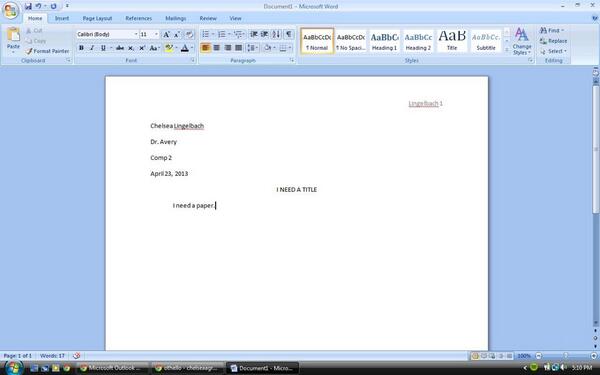Open the View tab
Screen dimensions: 600x375
pos(235,18)
